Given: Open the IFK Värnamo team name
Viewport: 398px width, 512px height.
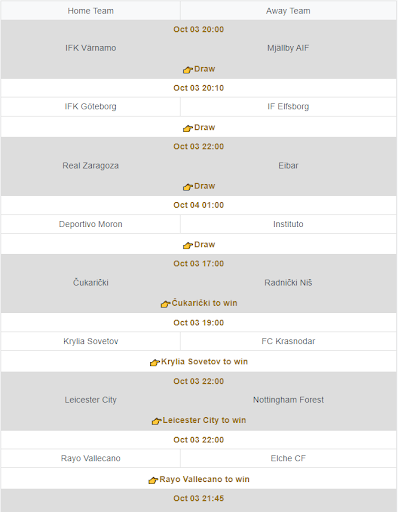Looking at the screenshot, I should pos(91,48).
